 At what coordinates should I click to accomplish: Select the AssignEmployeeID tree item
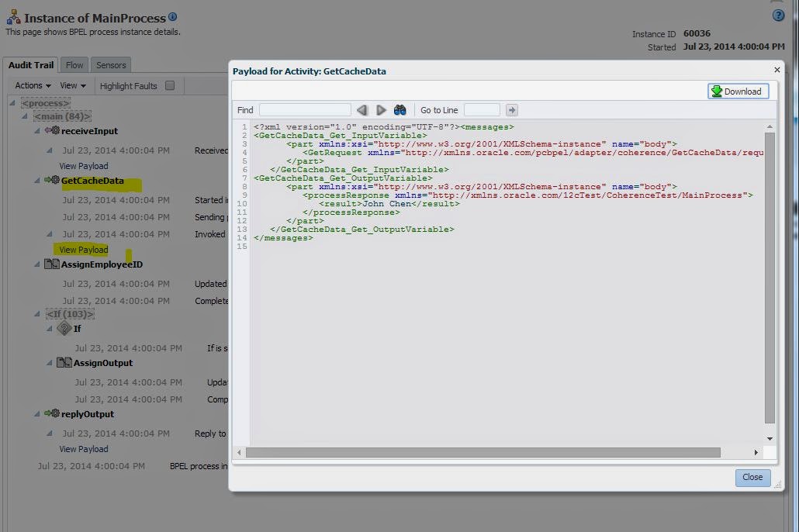102,264
